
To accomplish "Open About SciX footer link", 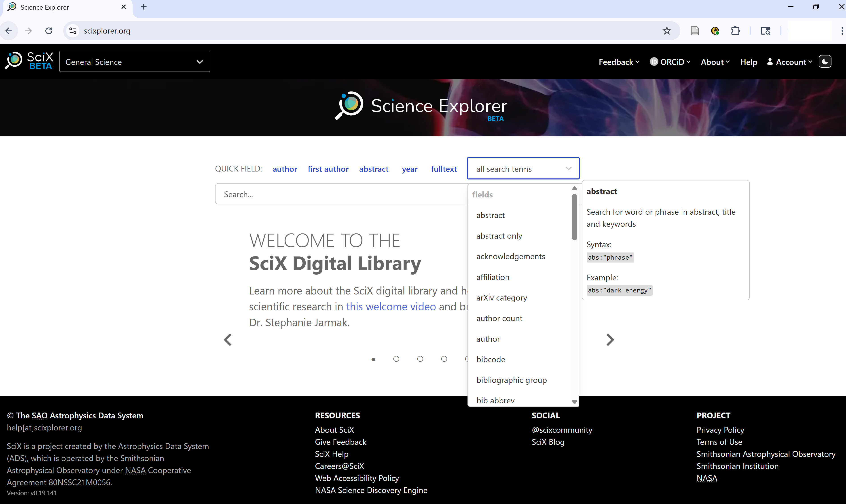I will point(334,430).
